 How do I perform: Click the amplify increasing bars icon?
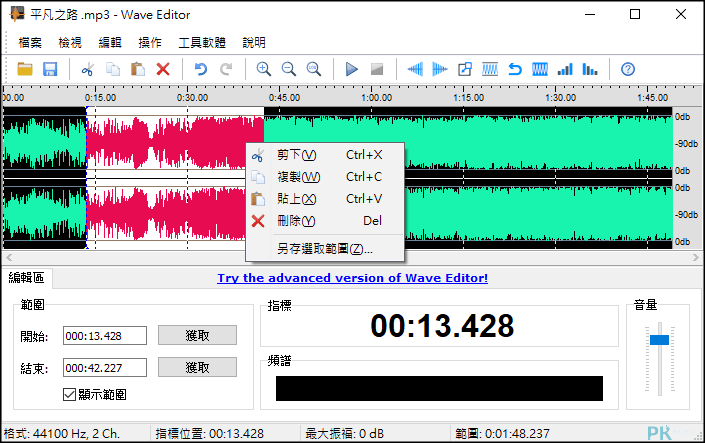565,69
